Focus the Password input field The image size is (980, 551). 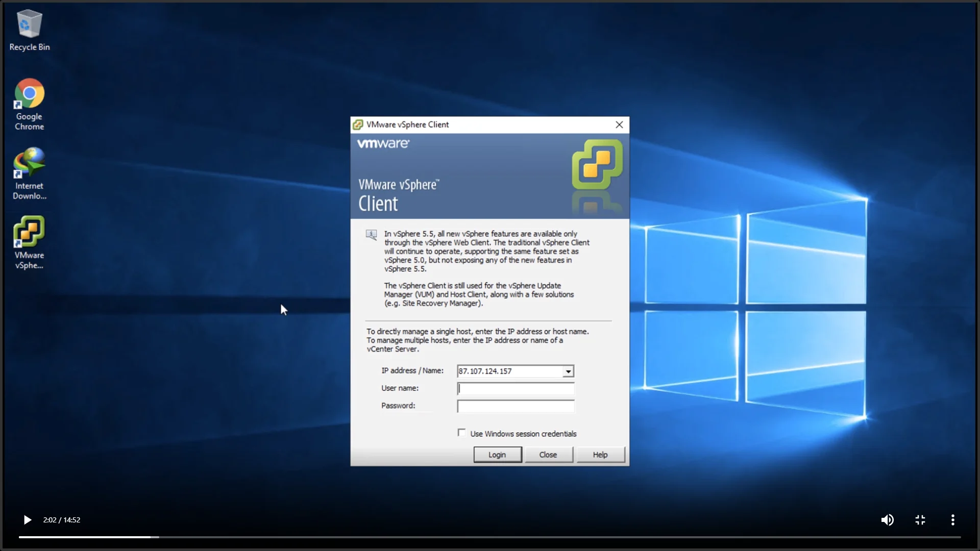[516, 406]
